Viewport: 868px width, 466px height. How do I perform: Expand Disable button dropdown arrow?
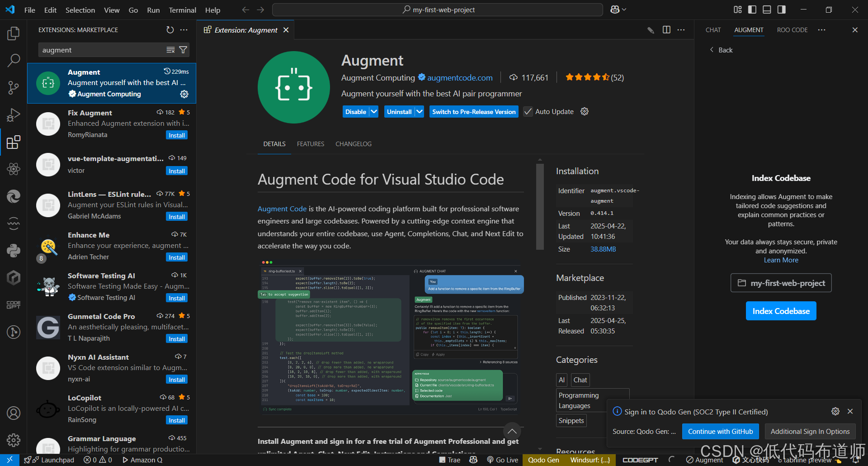374,111
